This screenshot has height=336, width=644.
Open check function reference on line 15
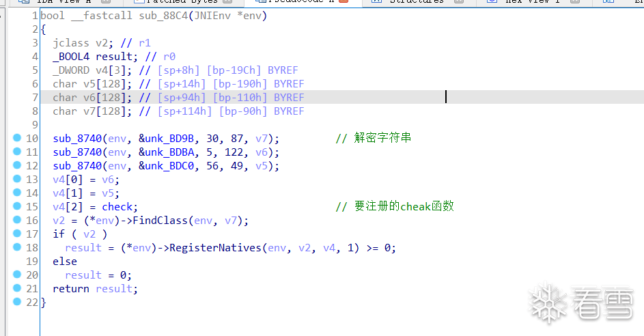(117, 207)
